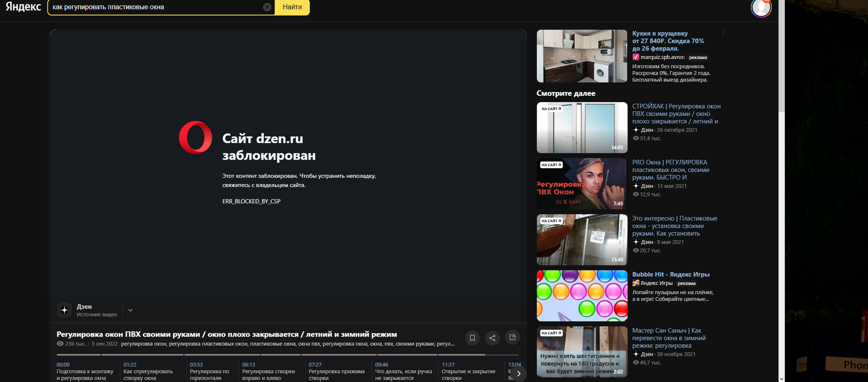Click Дзен star icon under PRO Окна video

click(x=636, y=186)
